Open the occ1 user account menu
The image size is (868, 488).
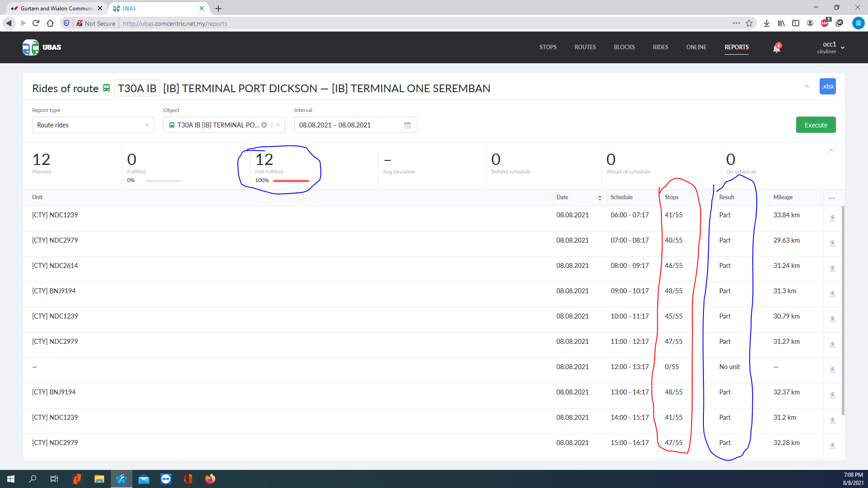830,47
